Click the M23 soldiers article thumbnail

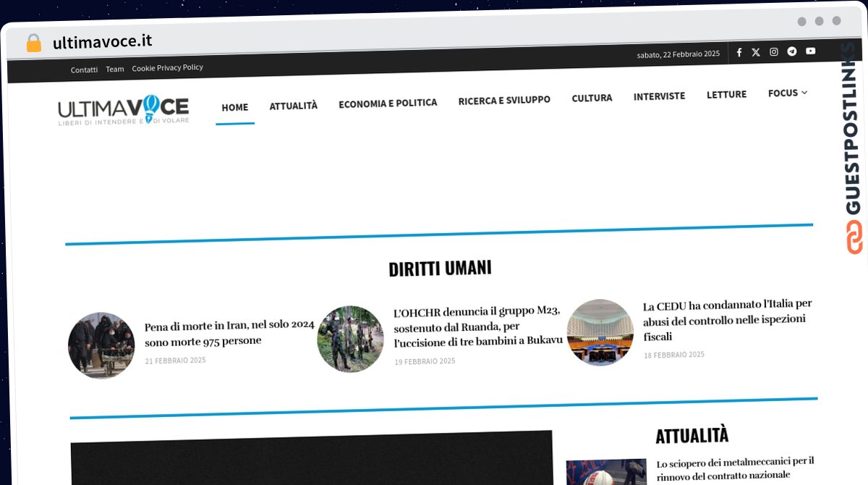point(350,339)
